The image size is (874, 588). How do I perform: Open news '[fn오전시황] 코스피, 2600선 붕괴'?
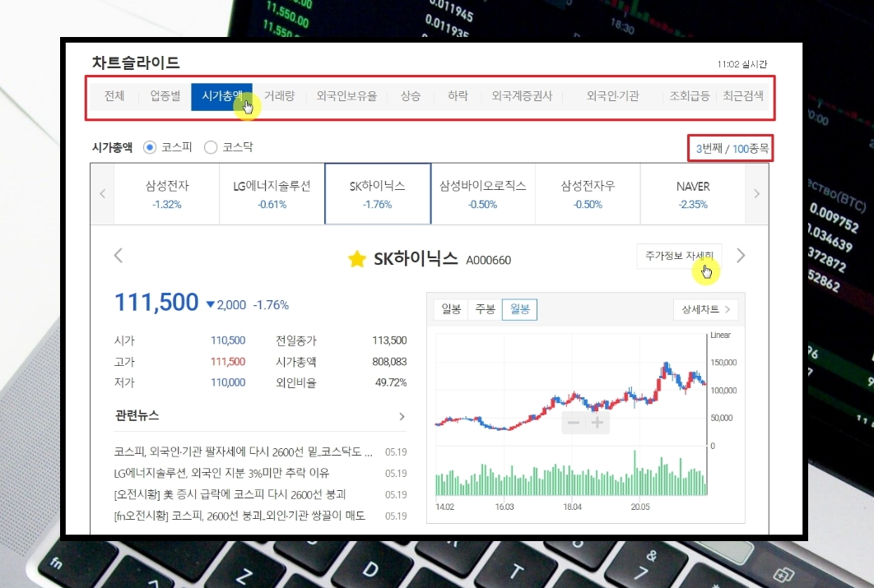pos(239,516)
